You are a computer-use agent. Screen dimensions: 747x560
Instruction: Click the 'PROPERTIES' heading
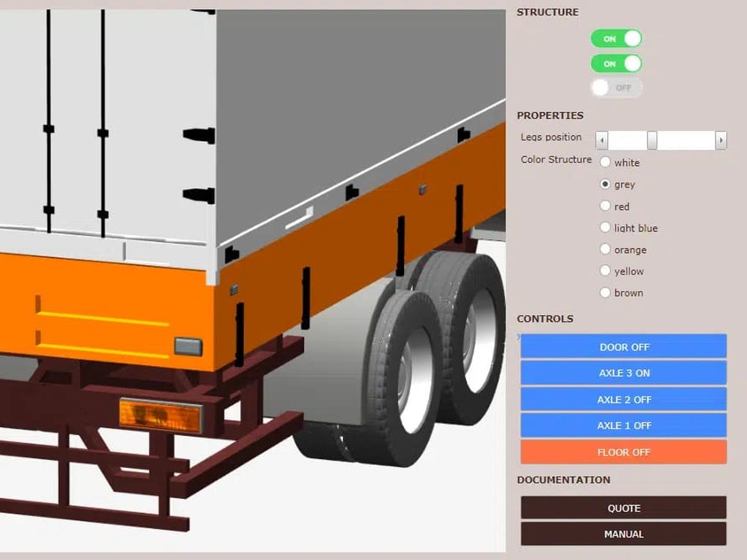point(550,115)
